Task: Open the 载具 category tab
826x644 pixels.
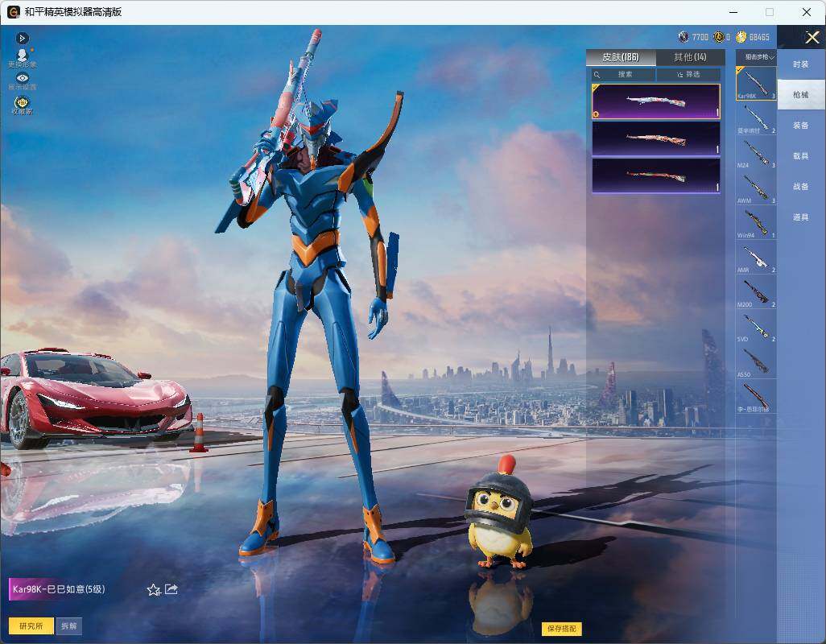Action: 801,156
